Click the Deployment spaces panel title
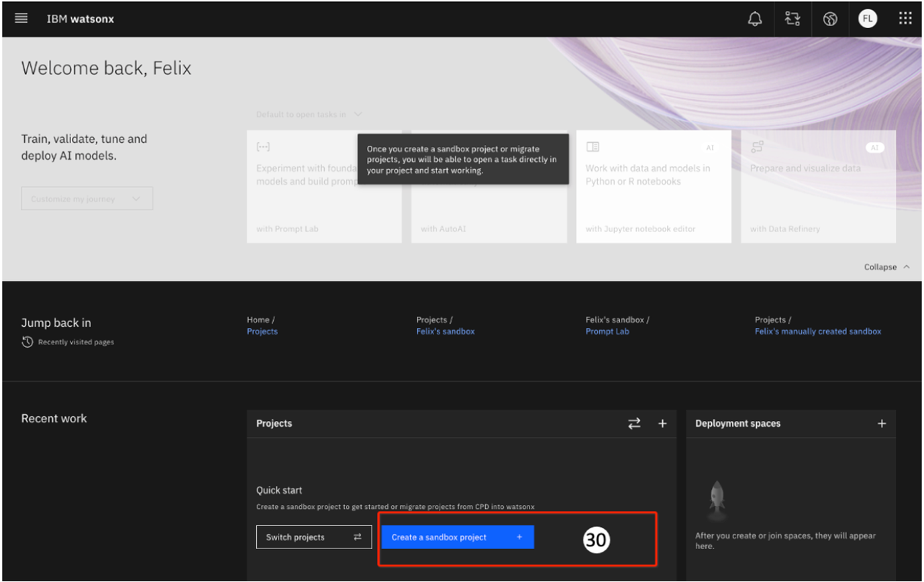 coord(737,424)
